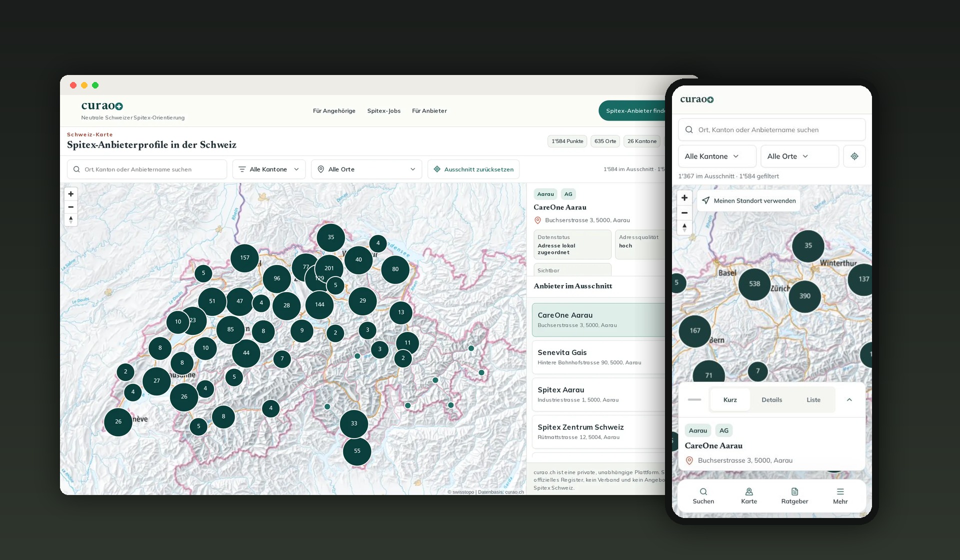Click the 29 cluster on the desktop map
The height and width of the screenshot is (560, 960).
(362, 301)
